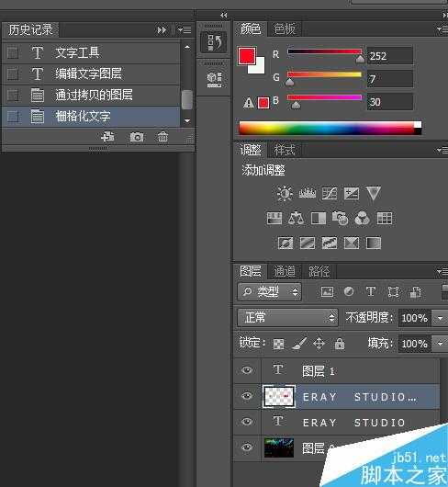Open Color panel flyout menu

[x=442, y=29]
